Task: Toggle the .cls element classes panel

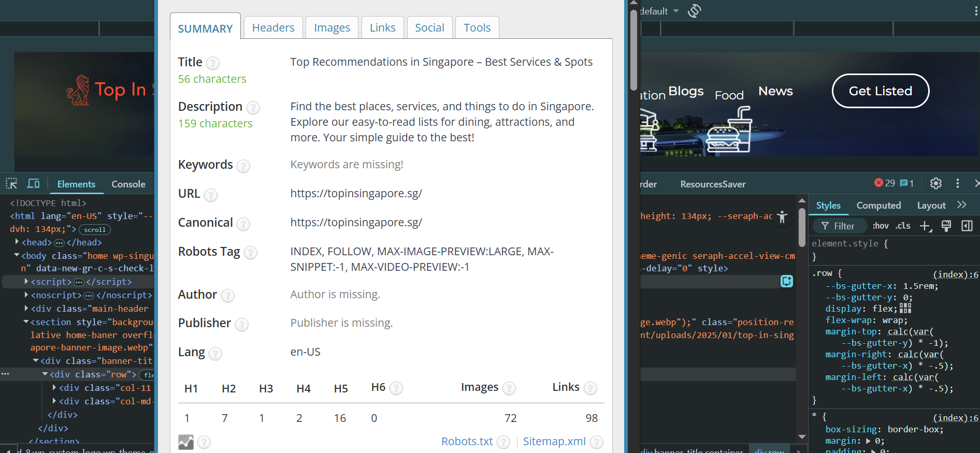Action: (903, 226)
